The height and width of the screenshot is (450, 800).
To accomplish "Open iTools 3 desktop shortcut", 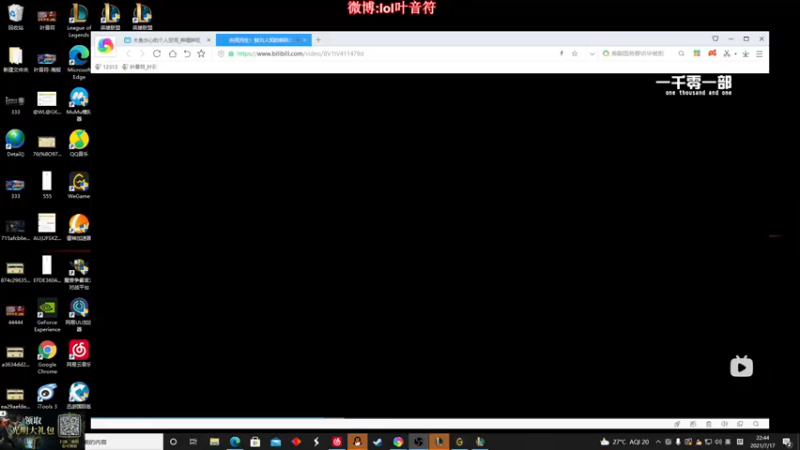I will tap(47, 396).
